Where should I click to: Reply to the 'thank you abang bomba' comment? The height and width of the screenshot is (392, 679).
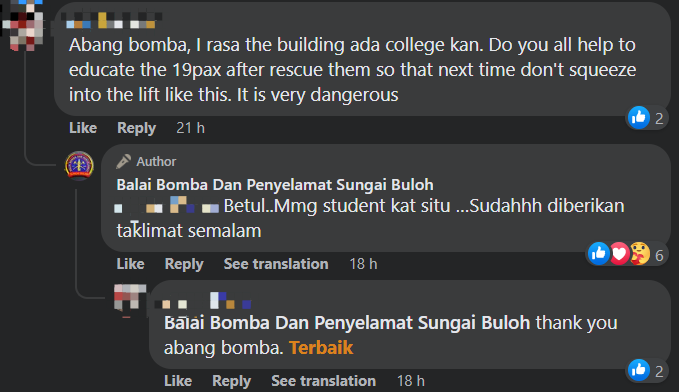click(x=232, y=381)
